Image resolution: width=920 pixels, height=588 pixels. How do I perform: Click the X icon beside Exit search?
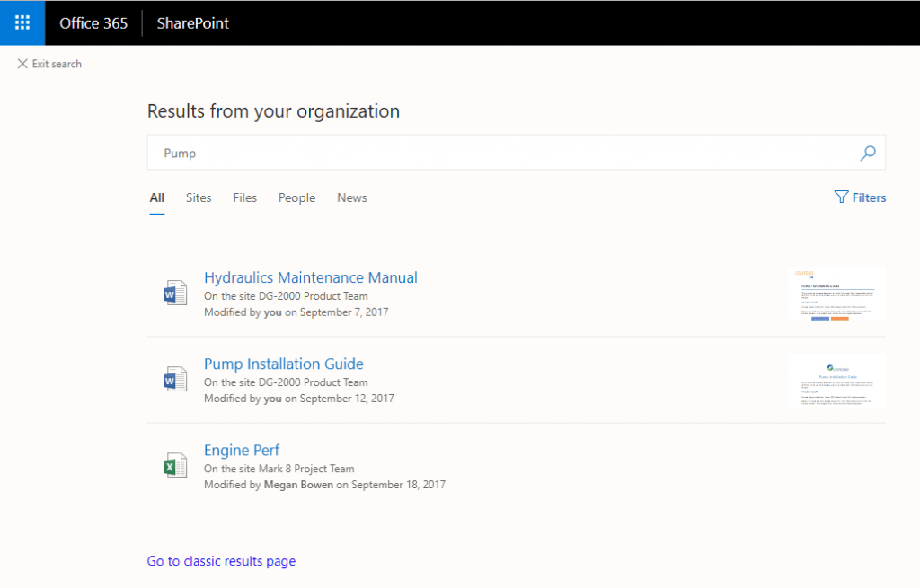click(22, 64)
